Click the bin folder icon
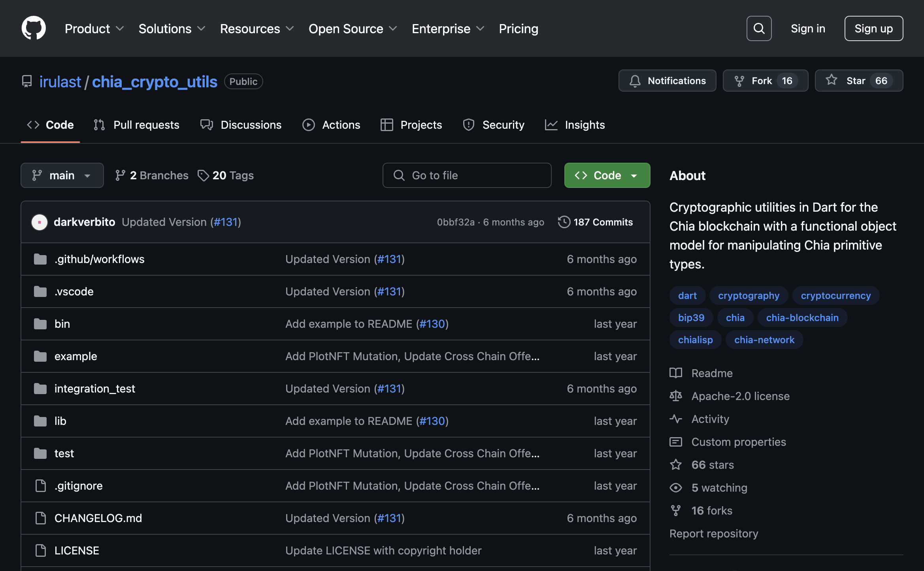 (x=40, y=324)
